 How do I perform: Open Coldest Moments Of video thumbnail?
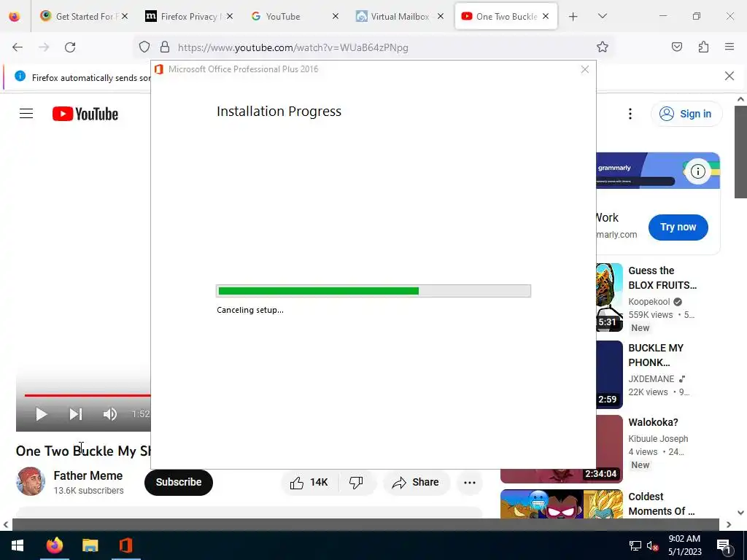(562, 504)
